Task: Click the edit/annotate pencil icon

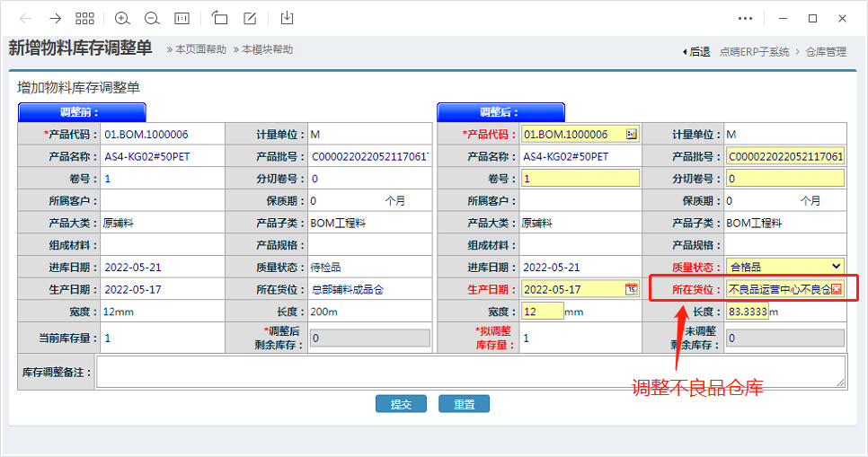Action: point(250,18)
